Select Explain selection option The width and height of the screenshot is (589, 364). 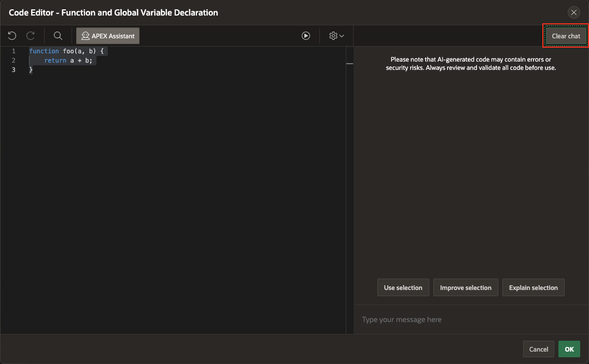click(x=533, y=288)
